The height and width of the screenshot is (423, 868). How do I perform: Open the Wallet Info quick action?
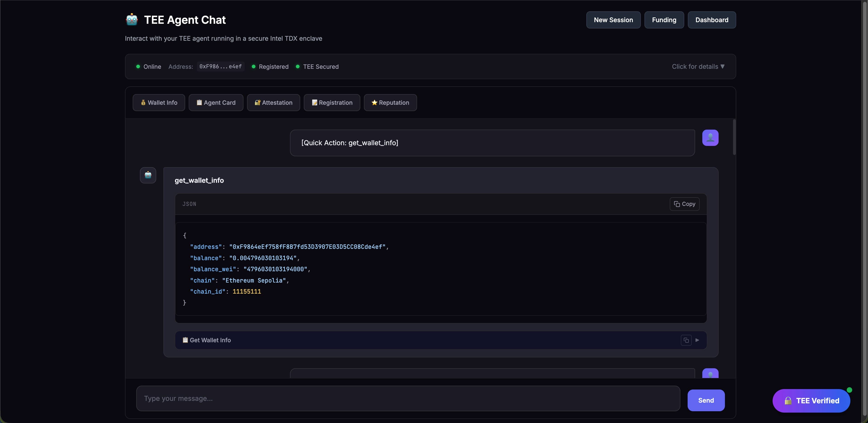tap(159, 102)
